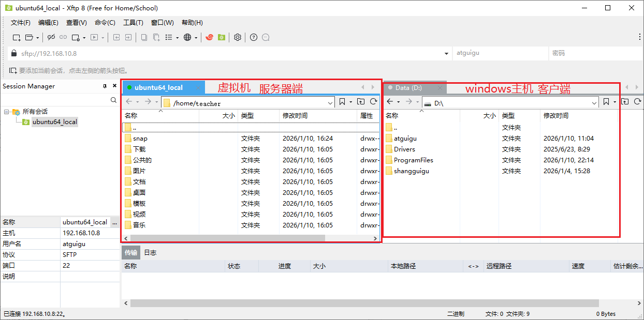
Task: Switch to the 日志 log tab
Action: (x=150, y=252)
